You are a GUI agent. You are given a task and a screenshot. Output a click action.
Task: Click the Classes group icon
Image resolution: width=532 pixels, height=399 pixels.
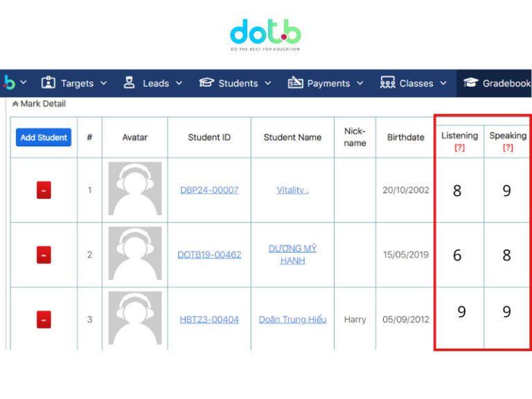click(x=388, y=83)
